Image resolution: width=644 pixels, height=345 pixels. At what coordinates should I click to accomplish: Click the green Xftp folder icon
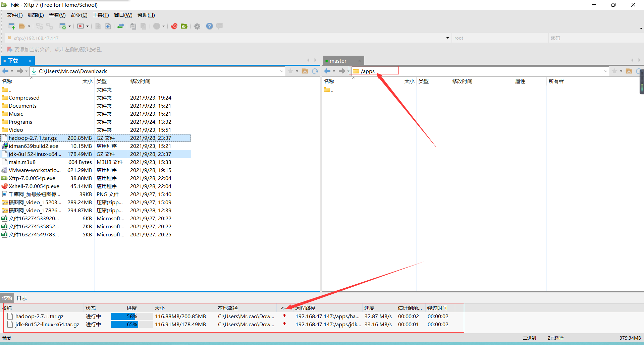[184, 26]
